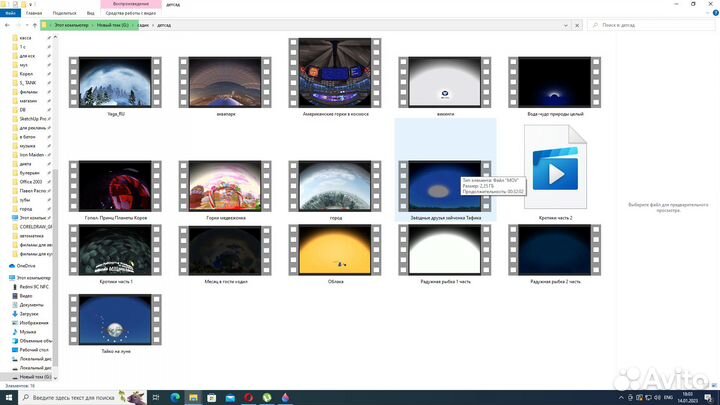Open the Кролики часть 2 file icon

coord(550,172)
